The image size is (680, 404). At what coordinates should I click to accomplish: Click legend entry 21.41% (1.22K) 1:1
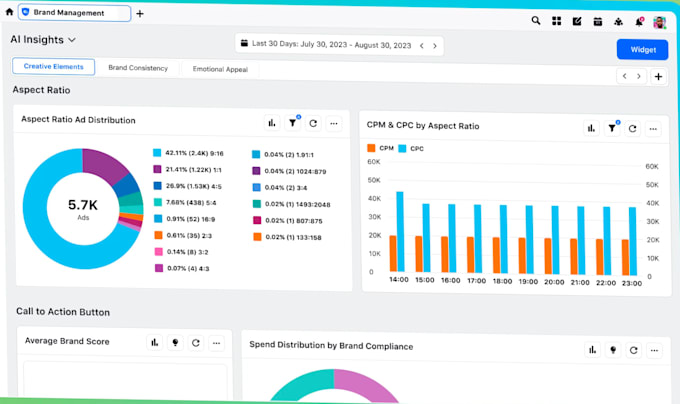(187, 169)
